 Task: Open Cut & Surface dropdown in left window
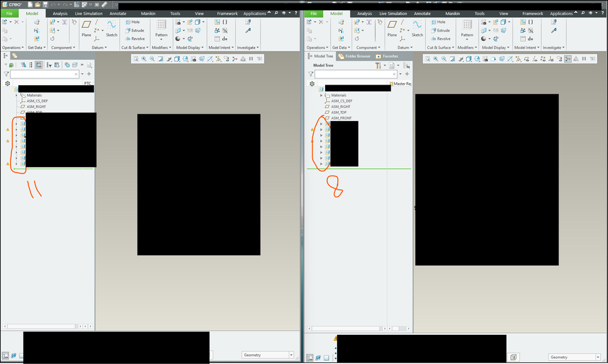[135, 47]
